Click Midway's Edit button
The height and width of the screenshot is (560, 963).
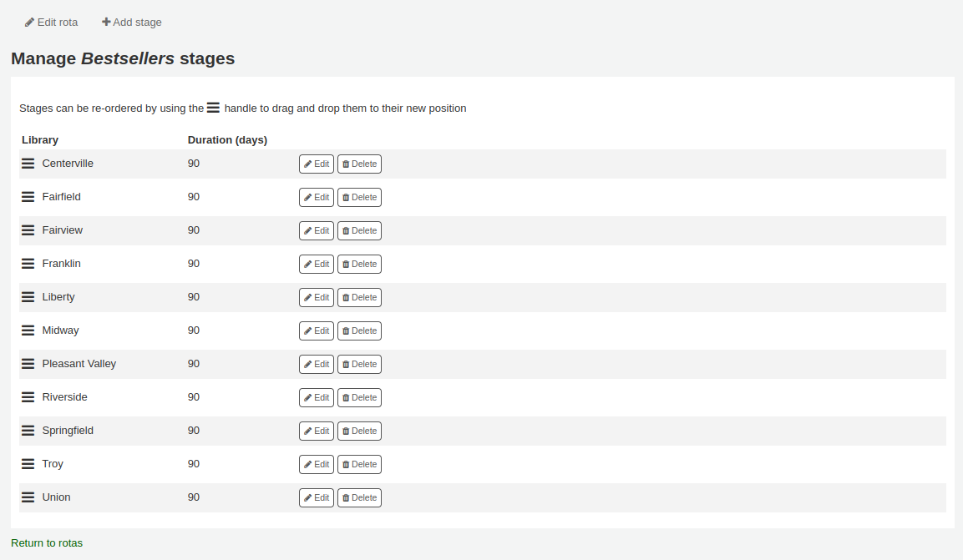click(x=317, y=330)
